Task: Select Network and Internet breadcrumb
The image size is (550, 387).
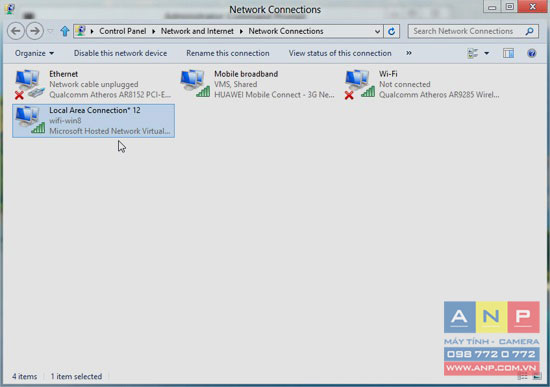Action: click(197, 31)
